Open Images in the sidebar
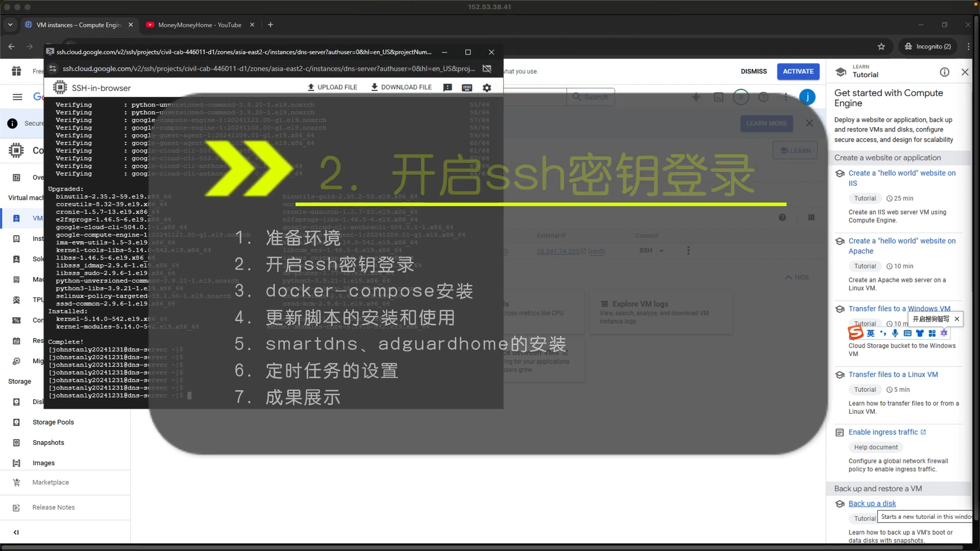 (43, 463)
